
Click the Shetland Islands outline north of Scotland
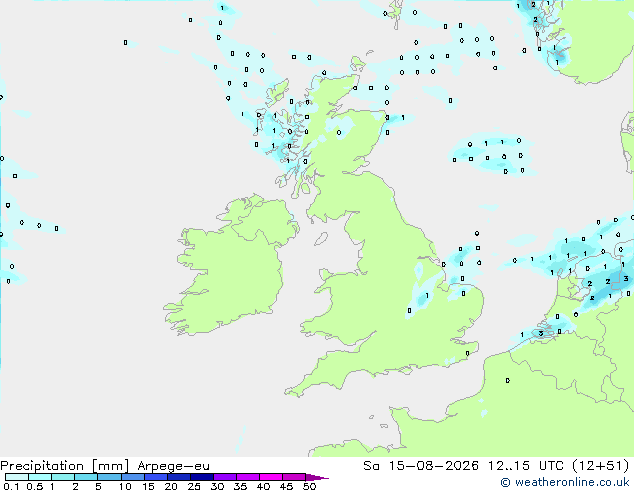point(394,14)
